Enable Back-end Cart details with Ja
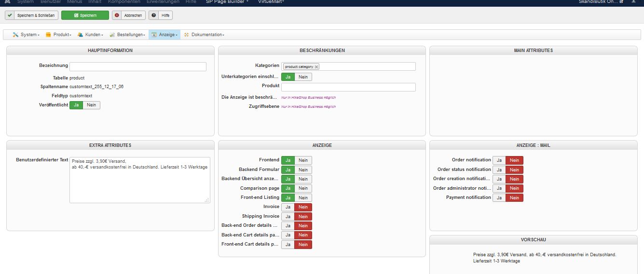This screenshot has width=644, height=274. [288, 235]
